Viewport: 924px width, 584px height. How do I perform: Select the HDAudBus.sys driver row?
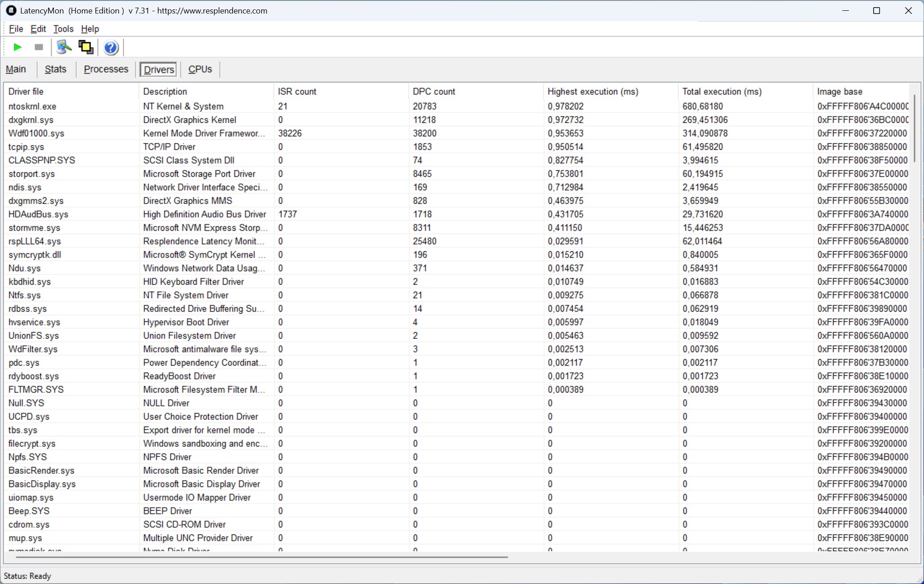point(38,214)
